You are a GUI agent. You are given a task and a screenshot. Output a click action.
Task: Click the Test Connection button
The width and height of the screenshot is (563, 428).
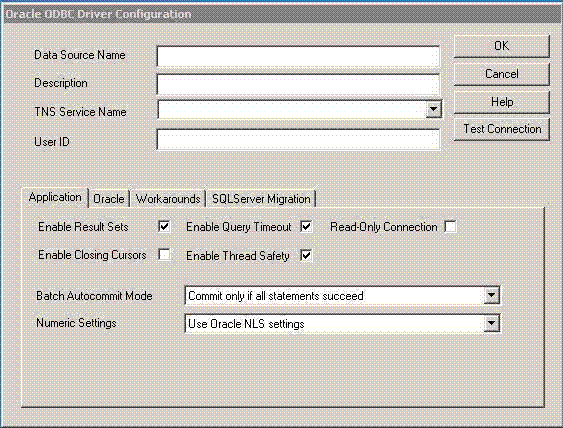click(x=502, y=129)
